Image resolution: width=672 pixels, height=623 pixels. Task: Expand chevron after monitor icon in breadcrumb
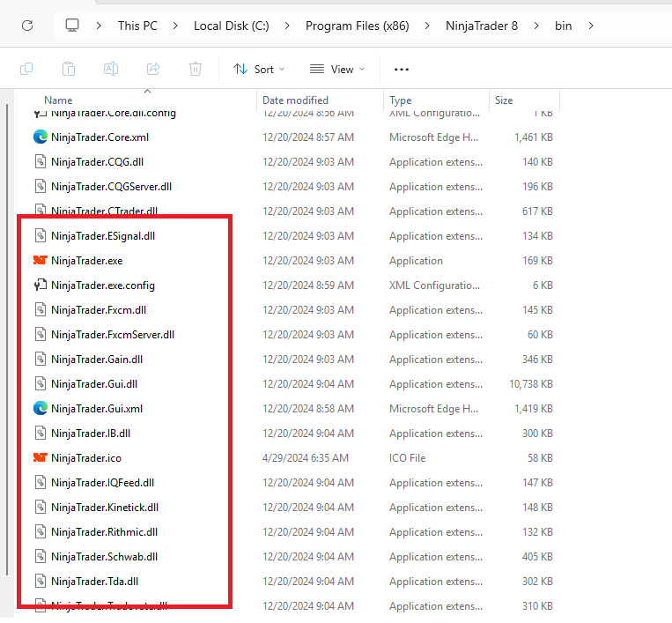[x=99, y=26]
